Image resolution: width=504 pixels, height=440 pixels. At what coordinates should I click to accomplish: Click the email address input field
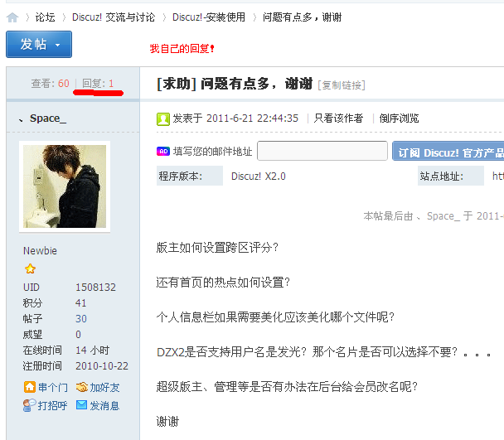tap(322, 151)
